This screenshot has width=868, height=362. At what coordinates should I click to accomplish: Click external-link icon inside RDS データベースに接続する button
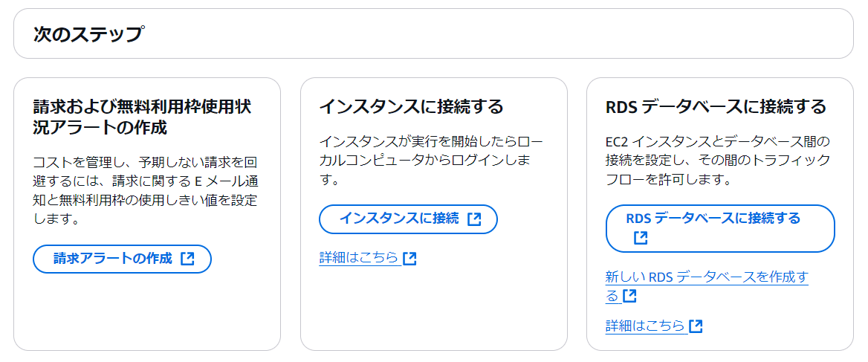pos(641,238)
